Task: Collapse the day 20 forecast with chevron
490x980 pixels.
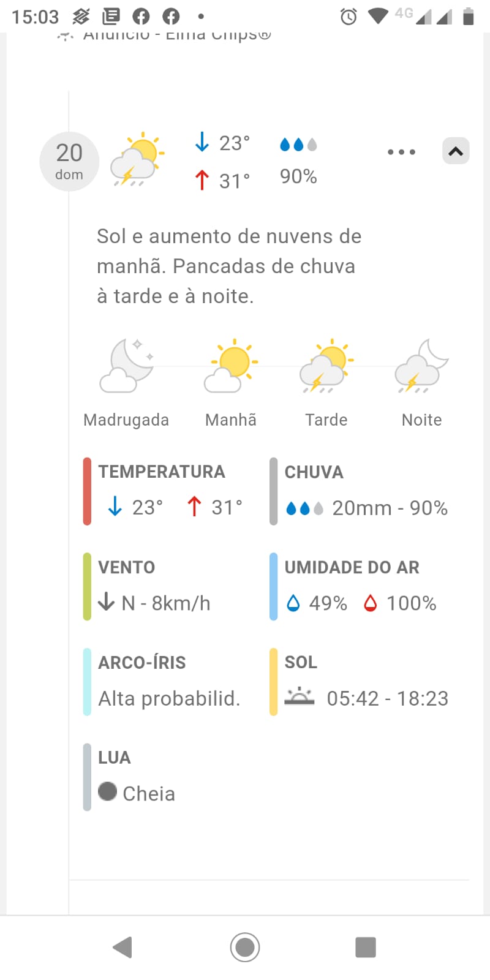Action: click(456, 151)
